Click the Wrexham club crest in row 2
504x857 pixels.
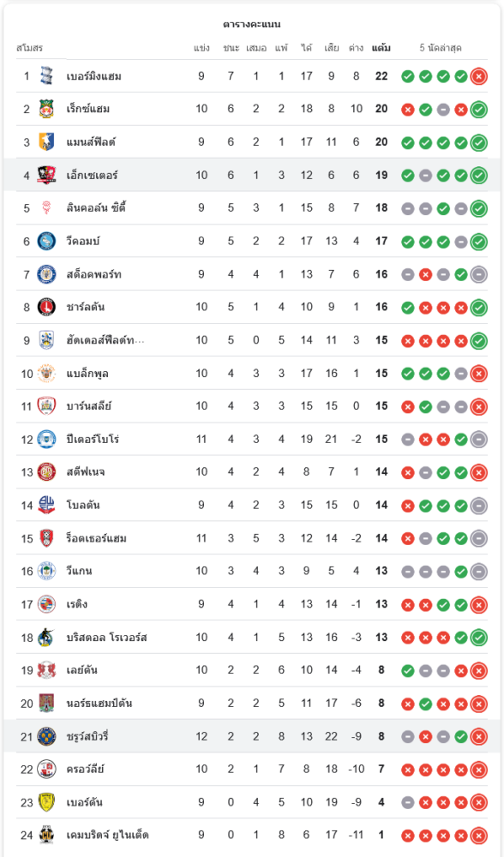[46, 109]
